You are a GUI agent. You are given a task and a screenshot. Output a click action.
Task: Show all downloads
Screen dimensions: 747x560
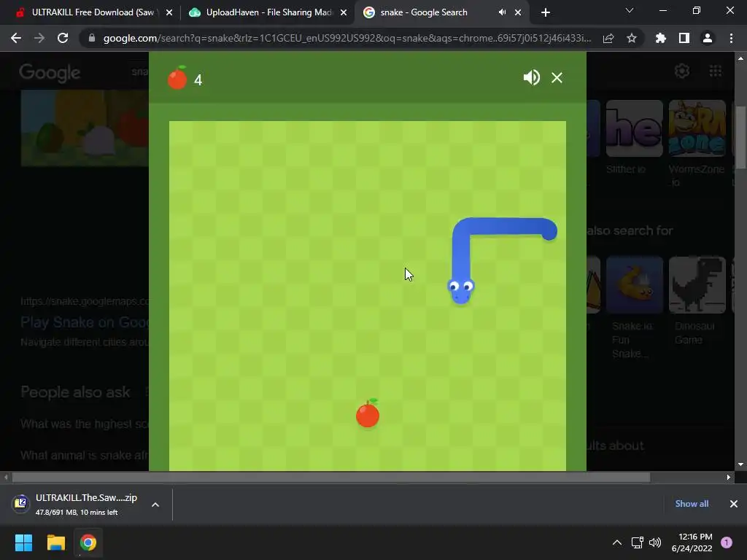(x=692, y=504)
